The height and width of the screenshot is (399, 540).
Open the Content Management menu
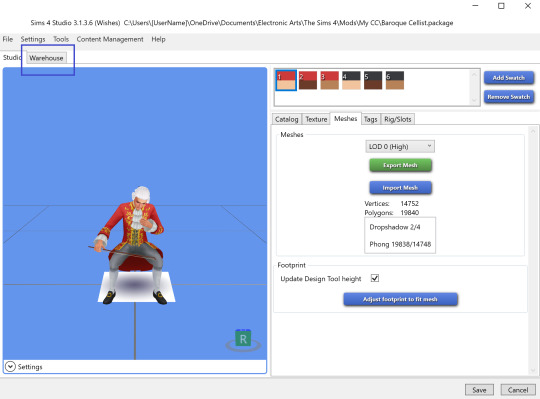tap(110, 39)
